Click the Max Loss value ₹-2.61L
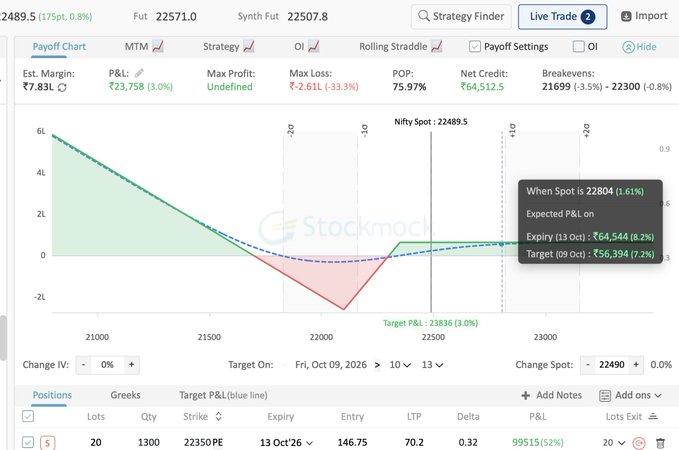This screenshot has width=679, height=450. point(306,87)
